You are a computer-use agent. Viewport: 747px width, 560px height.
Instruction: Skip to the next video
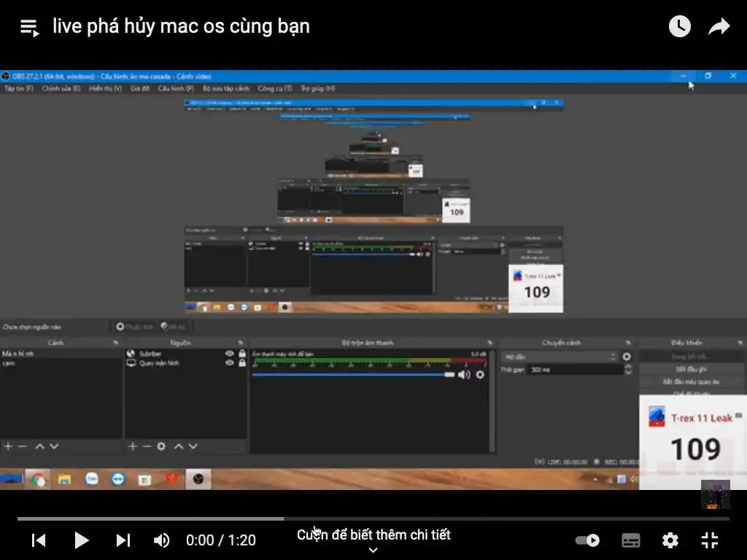click(123, 540)
